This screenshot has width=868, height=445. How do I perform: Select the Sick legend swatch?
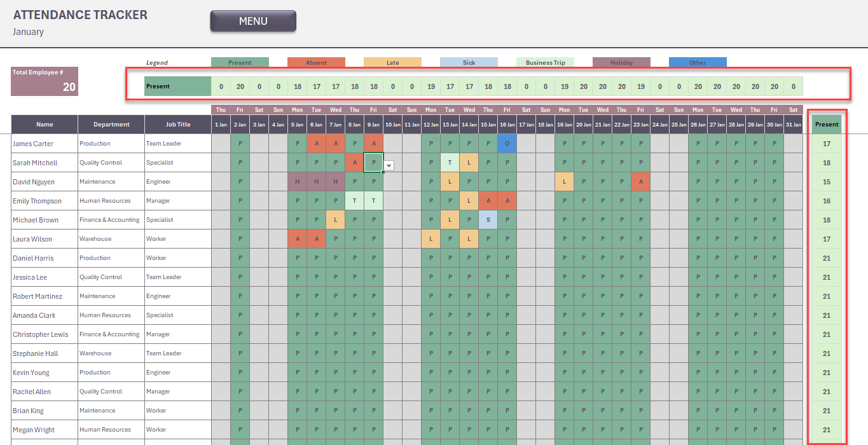[469, 62]
